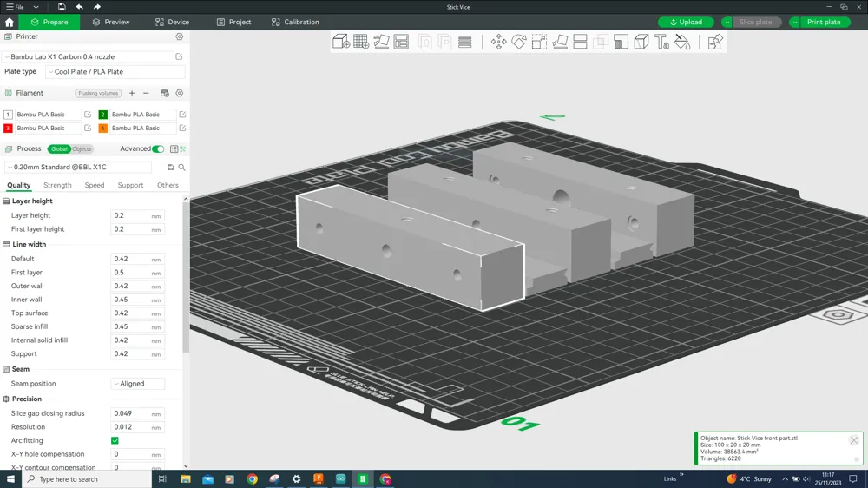Select the Rotate tool in the toolbar

tap(519, 42)
